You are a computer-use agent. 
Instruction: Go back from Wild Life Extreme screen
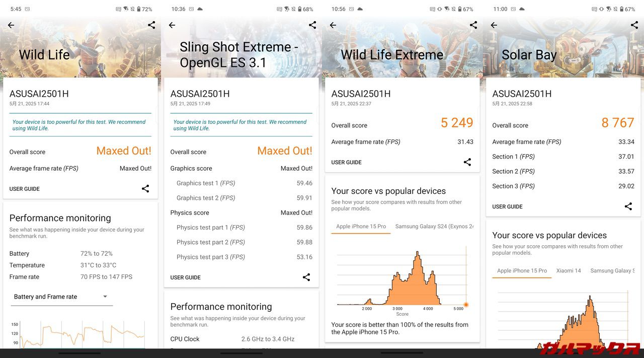click(x=333, y=25)
